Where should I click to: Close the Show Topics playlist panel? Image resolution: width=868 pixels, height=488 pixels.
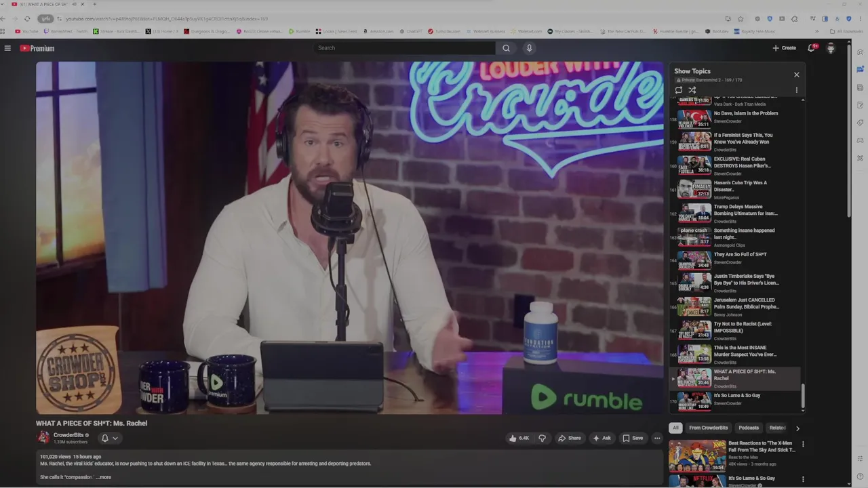coord(797,75)
